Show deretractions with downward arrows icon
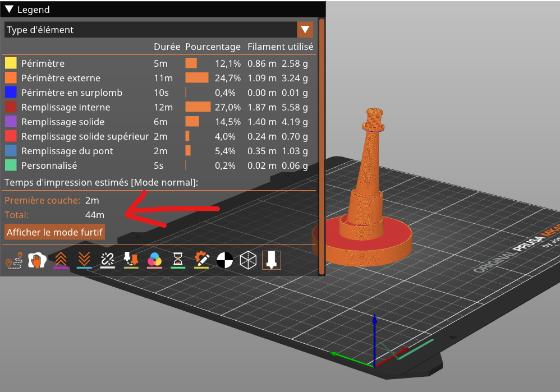 tap(84, 260)
